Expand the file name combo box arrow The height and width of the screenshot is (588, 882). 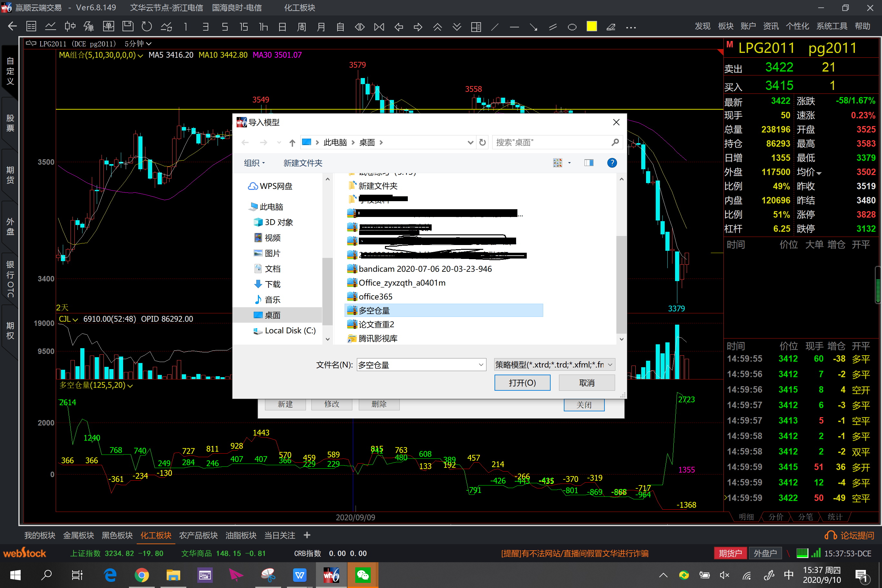point(481,365)
